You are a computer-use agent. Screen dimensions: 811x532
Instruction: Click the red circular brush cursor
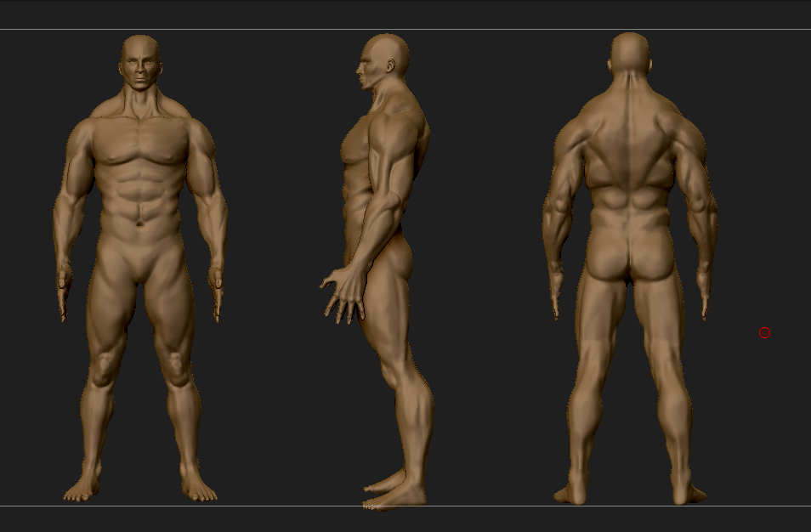764,332
